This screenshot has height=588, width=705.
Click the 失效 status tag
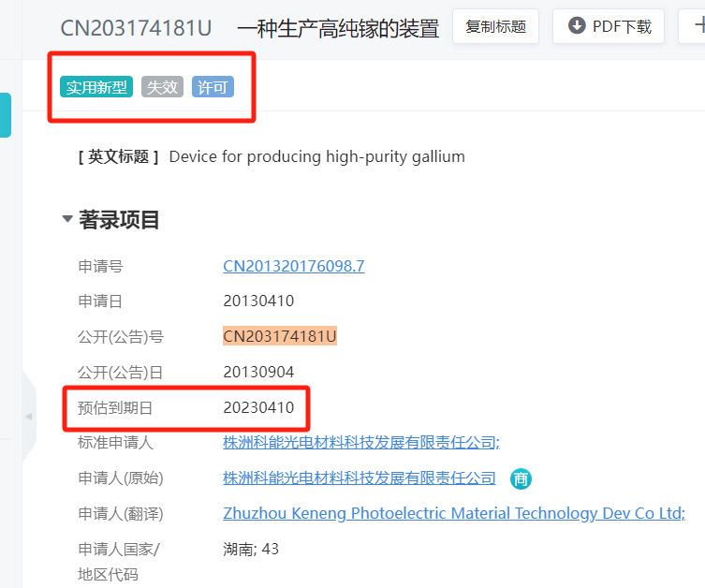162,87
